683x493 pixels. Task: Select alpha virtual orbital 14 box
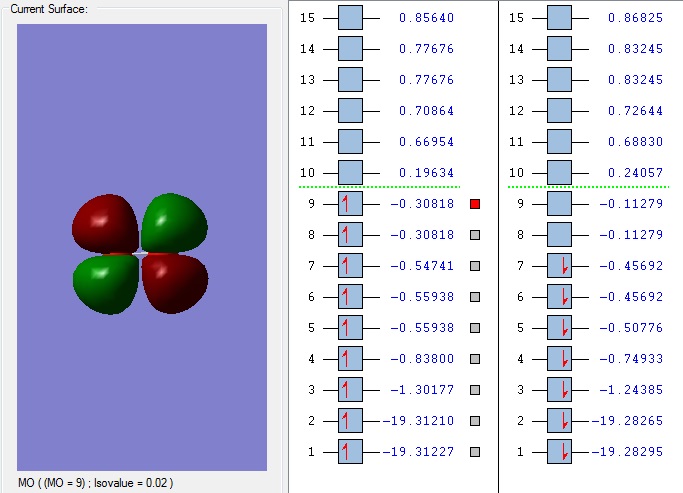350,49
